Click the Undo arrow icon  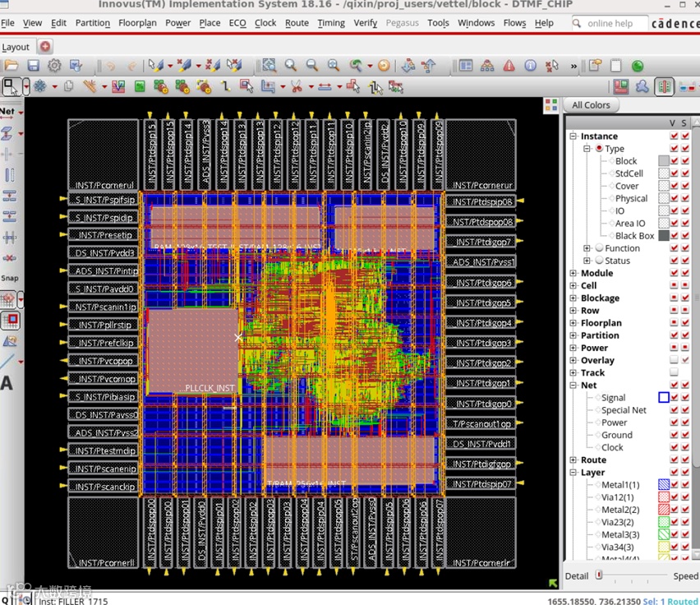(x=110, y=65)
